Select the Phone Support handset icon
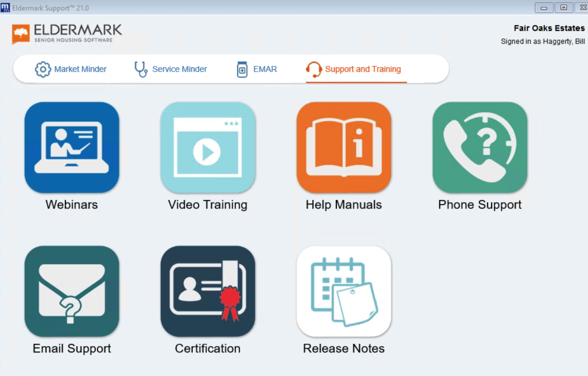This screenshot has width=588, height=376. [x=480, y=147]
